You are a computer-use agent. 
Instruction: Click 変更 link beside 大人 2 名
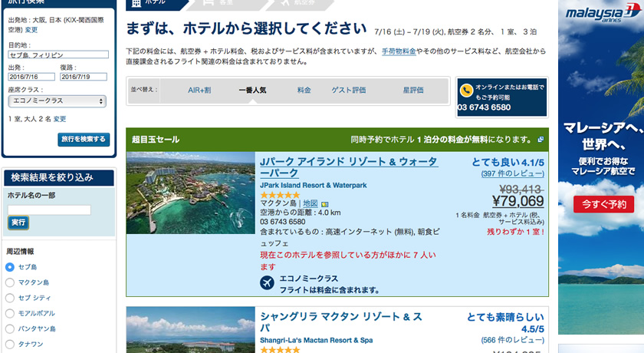[60, 119]
